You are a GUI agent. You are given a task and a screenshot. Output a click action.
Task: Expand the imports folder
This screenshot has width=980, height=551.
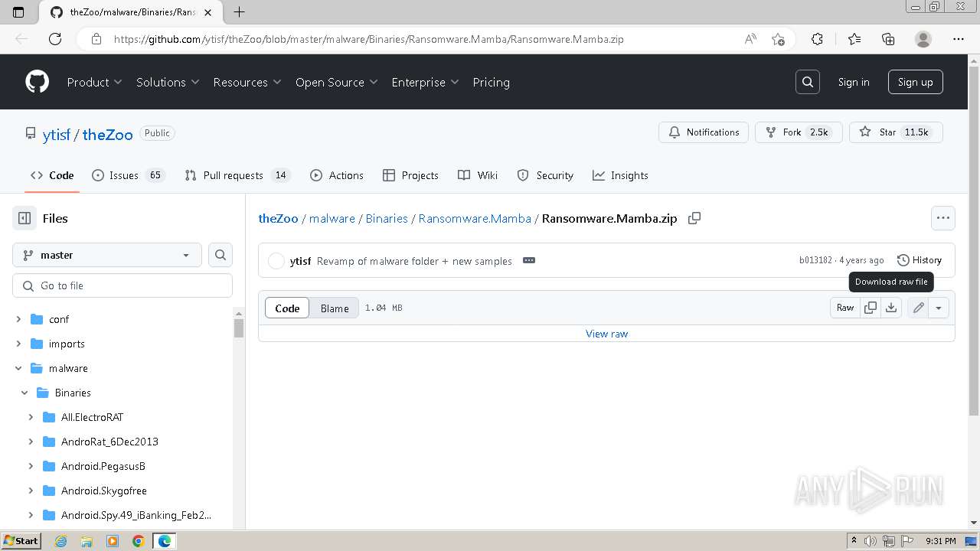click(x=18, y=344)
